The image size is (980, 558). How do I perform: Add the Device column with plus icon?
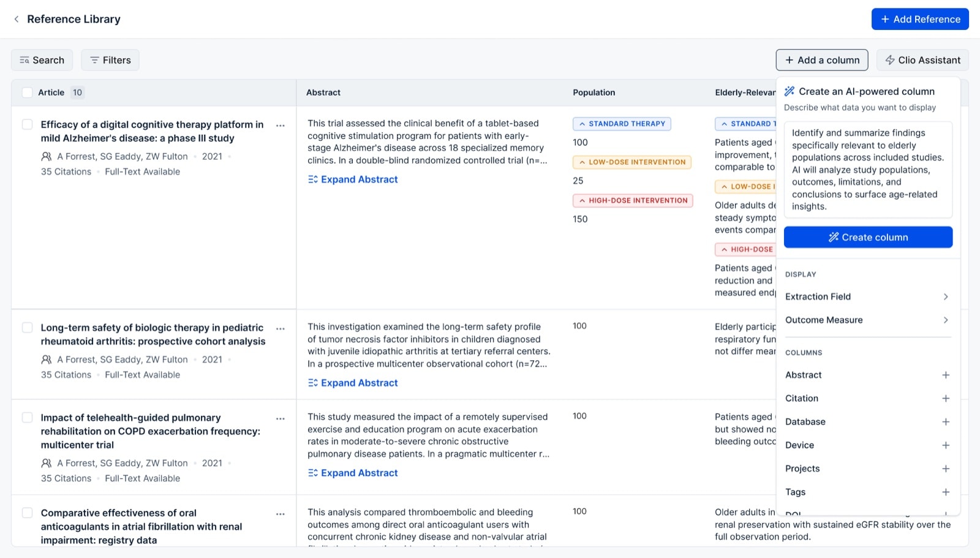(946, 445)
